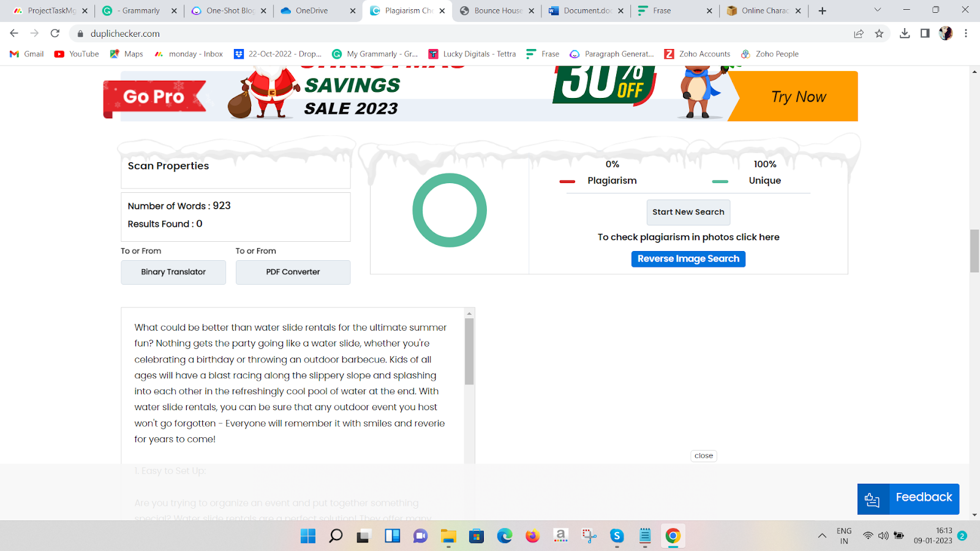
Task: Open the Zoho People bookmark
Action: (770, 54)
